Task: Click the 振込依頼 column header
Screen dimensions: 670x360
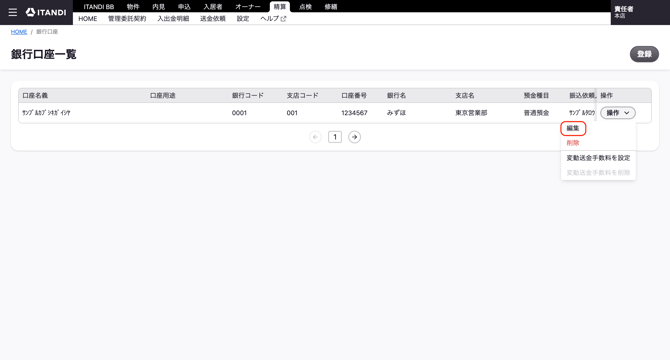Action: tap(582, 96)
